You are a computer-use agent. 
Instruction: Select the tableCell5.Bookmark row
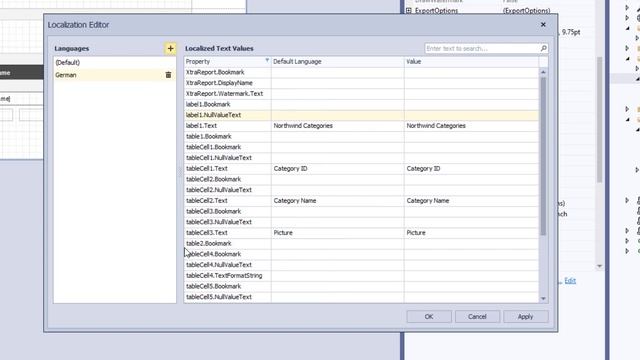point(361,286)
